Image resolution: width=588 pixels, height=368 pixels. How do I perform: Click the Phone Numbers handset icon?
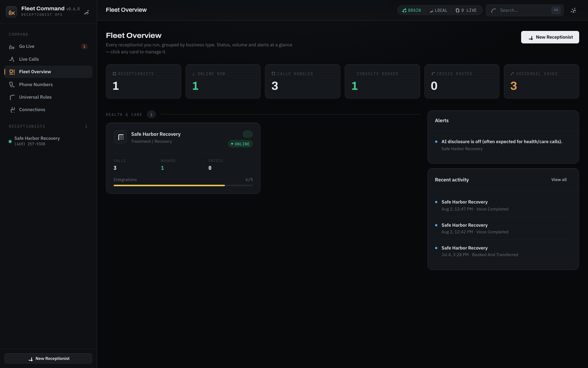pyautogui.click(x=12, y=85)
